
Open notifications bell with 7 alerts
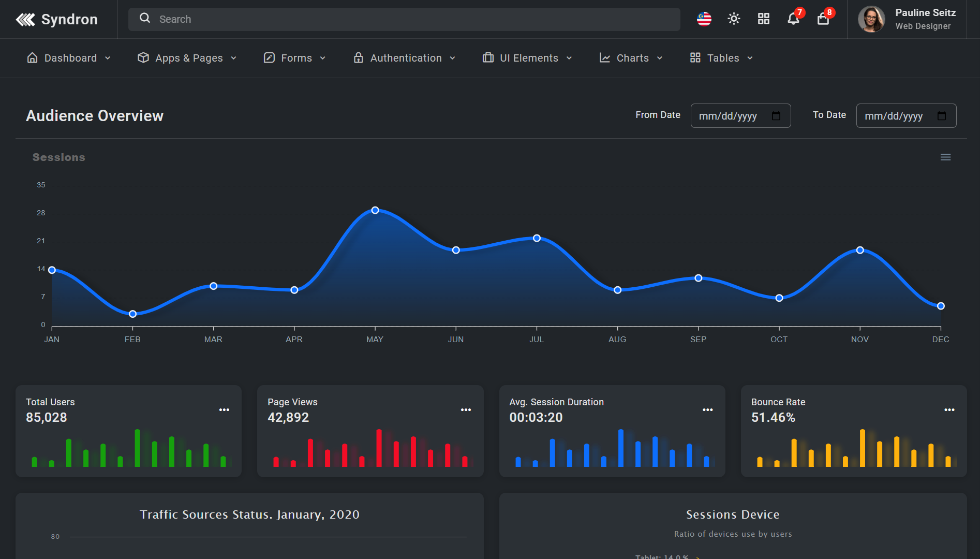click(x=793, y=20)
